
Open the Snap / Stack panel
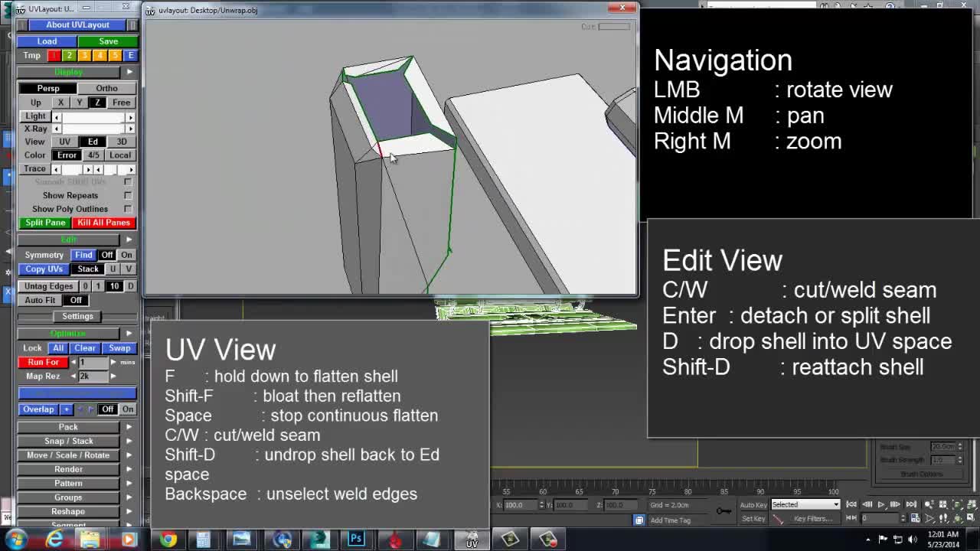point(68,441)
